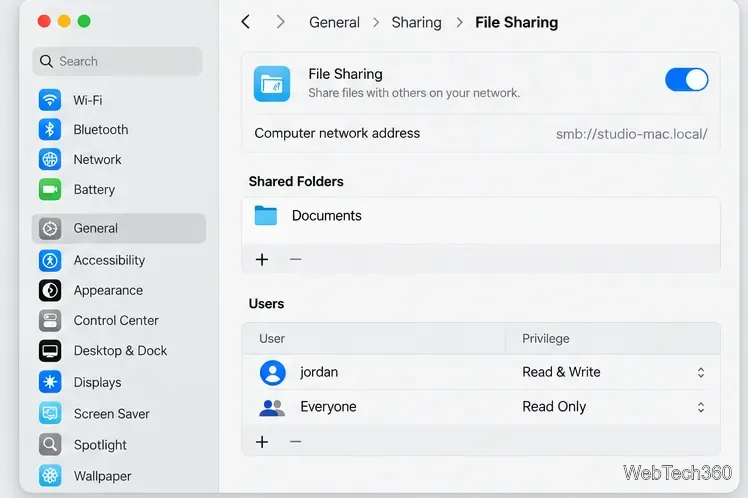Image resolution: width=748 pixels, height=498 pixels.
Task: Open stepper arrows for jordan's privilege
Action: coord(701,373)
